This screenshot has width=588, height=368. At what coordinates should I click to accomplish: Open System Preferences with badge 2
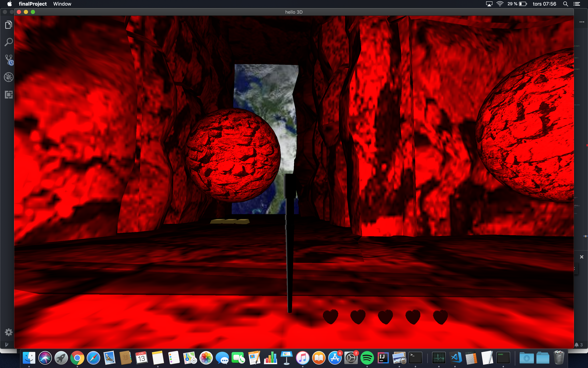(x=351, y=358)
